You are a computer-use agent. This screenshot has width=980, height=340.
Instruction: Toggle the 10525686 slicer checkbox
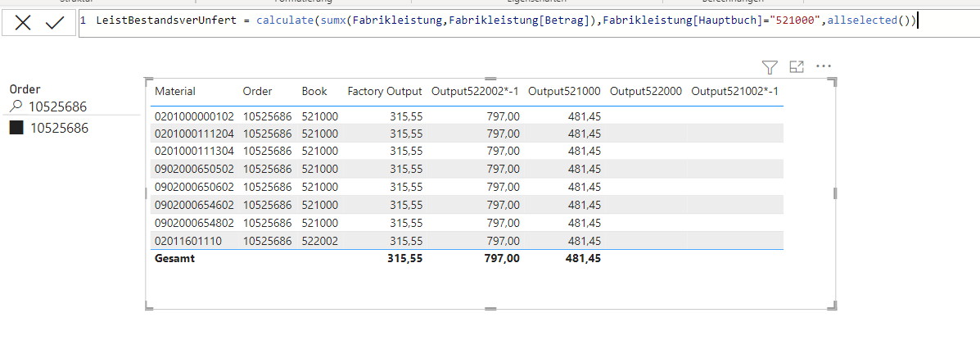pyautogui.click(x=17, y=128)
